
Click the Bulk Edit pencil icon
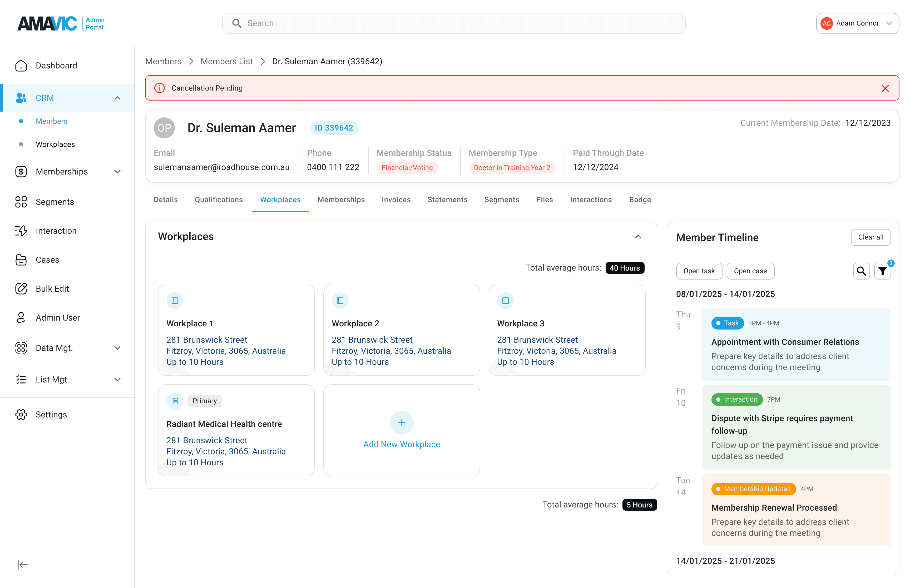(x=21, y=289)
